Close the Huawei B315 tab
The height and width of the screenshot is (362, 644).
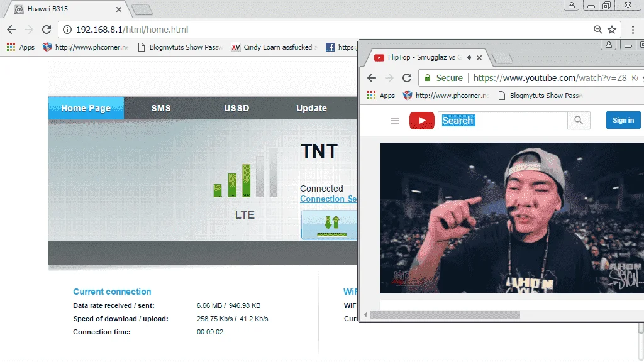click(119, 9)
